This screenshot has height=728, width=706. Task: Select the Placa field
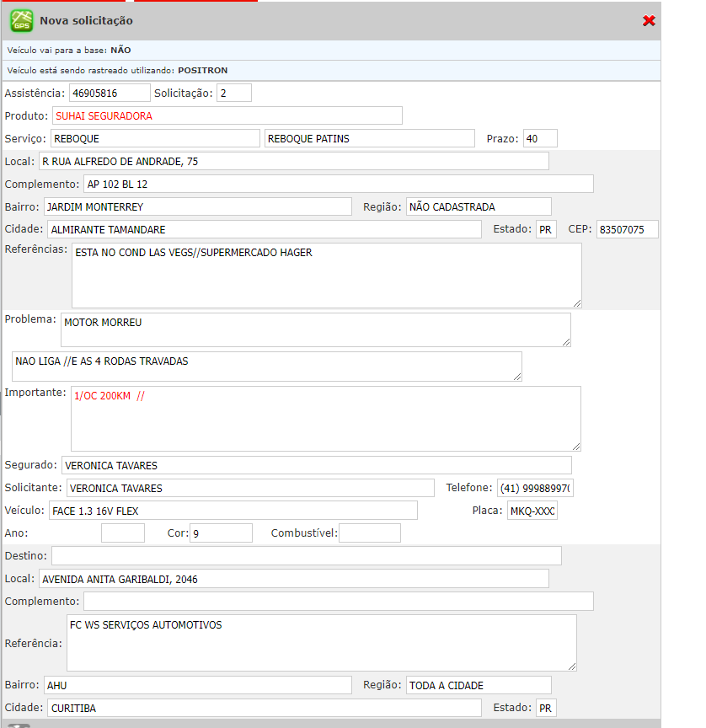pyautogui.click(x=532, y=511)
